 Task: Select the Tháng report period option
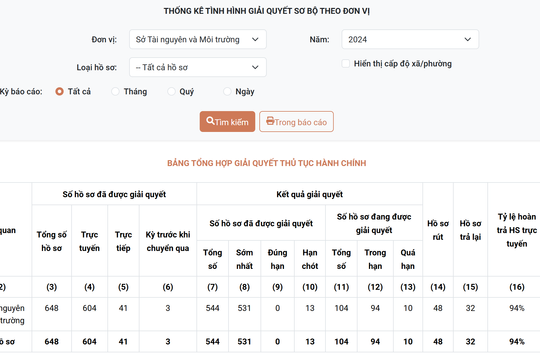click(x=115, y=92)
